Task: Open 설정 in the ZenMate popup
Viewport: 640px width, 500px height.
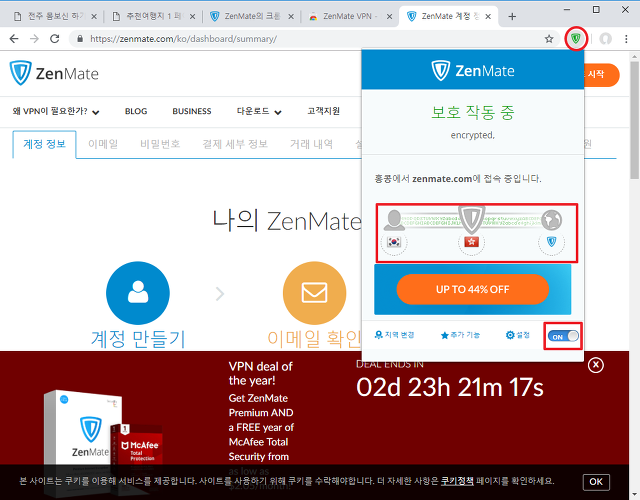Action: tap(518, 335)
